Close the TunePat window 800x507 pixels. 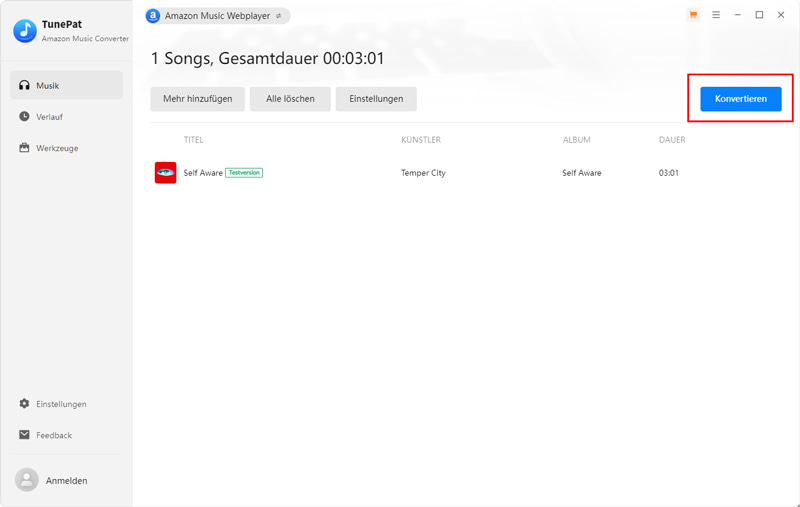point(781,15)
